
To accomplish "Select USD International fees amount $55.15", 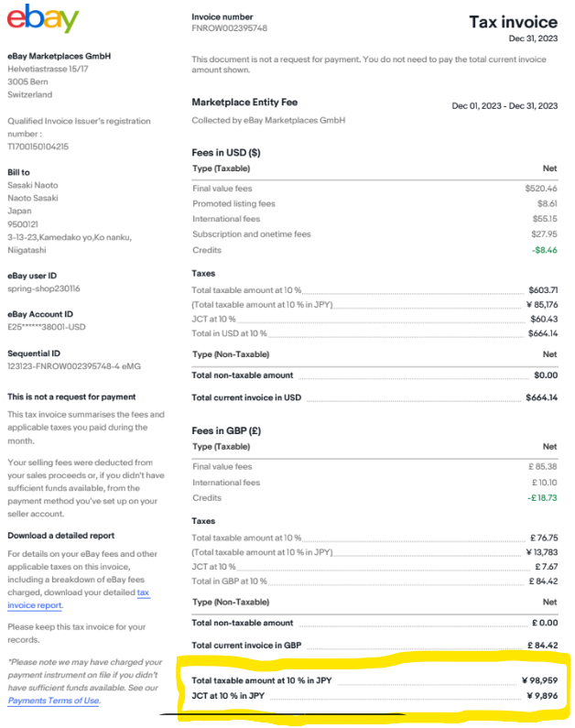I will pos(545,219).
